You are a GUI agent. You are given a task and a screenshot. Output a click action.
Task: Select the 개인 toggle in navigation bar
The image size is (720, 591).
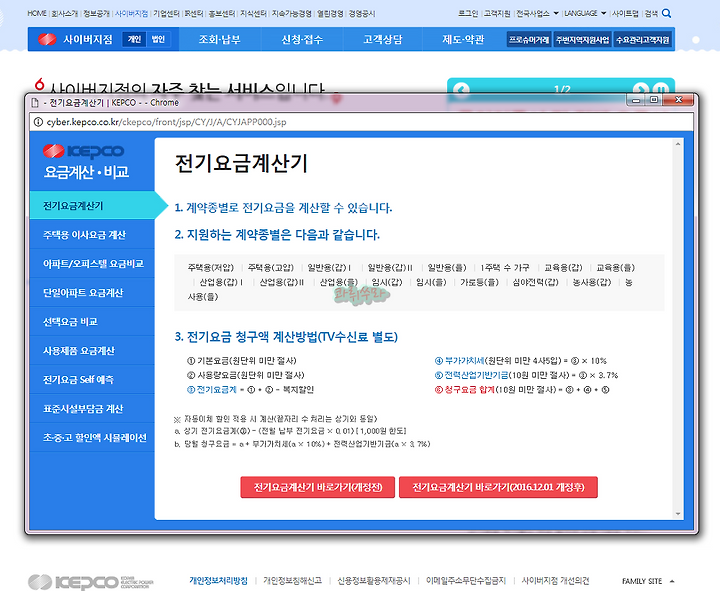(x=134, y=39)
